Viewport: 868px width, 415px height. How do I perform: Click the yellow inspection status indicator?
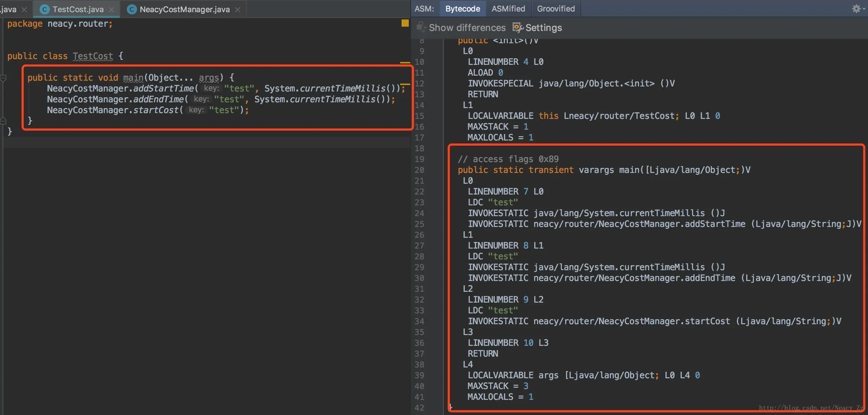pyautogui.click(x=405, y=23)
